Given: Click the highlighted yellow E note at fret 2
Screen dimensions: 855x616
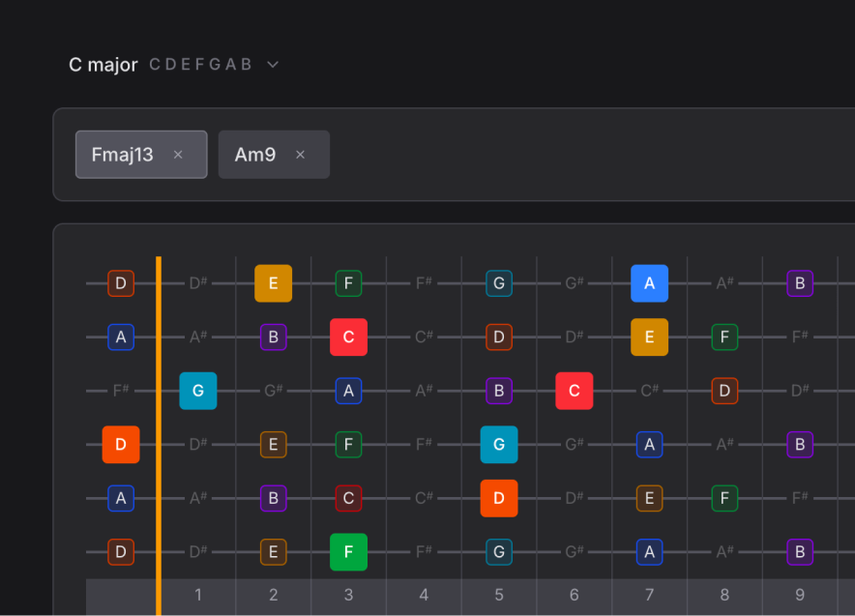Looking at the screenshot, I should 273,283.
